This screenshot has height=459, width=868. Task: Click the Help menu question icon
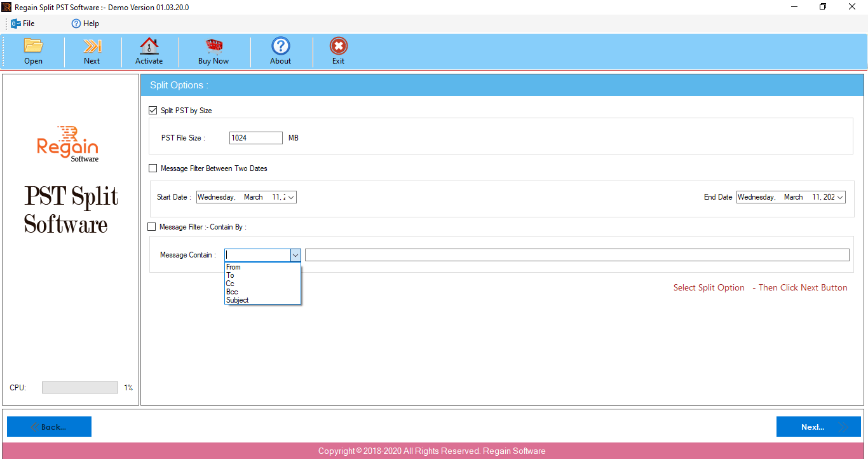[x=76, y=24]
